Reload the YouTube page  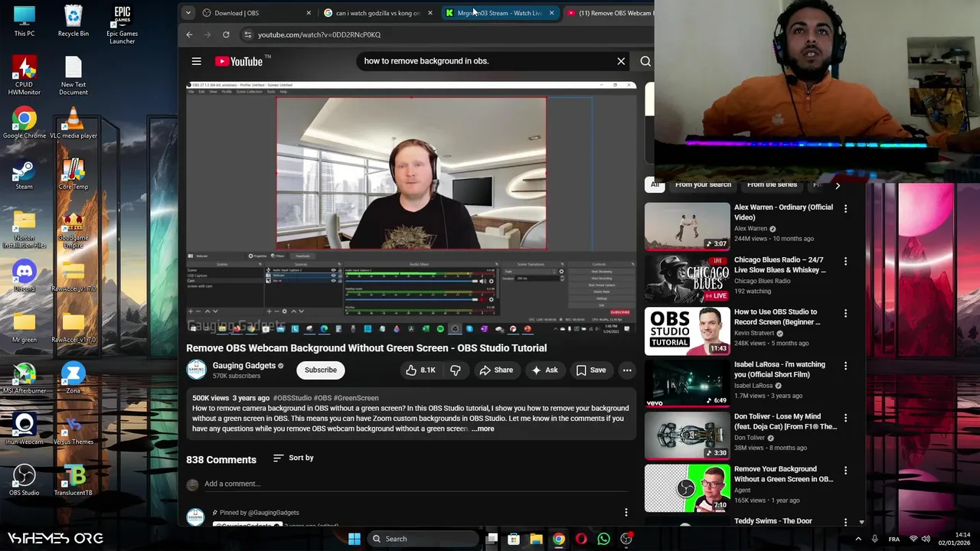(226, 34)
